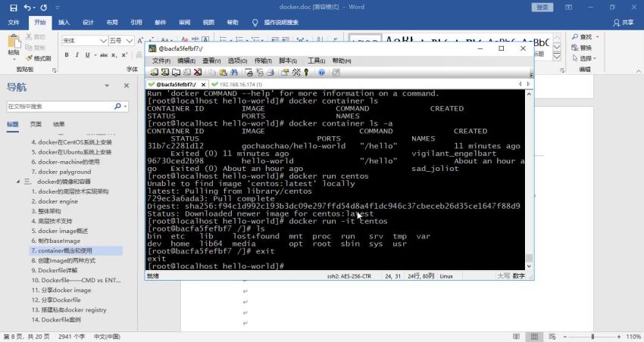Close the 导航 navigation pane
Viewport: 644px width, 342px height.
click(x=127, y=85)
